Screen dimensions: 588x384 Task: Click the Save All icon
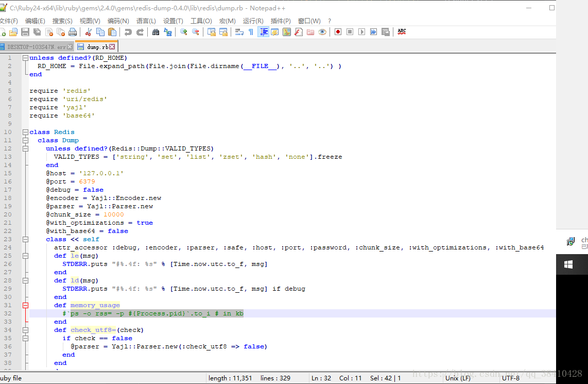(x=37, y=32)
